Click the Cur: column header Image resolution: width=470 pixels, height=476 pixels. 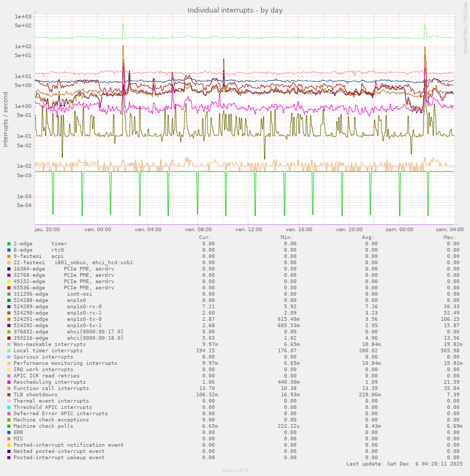coord(205,237)
